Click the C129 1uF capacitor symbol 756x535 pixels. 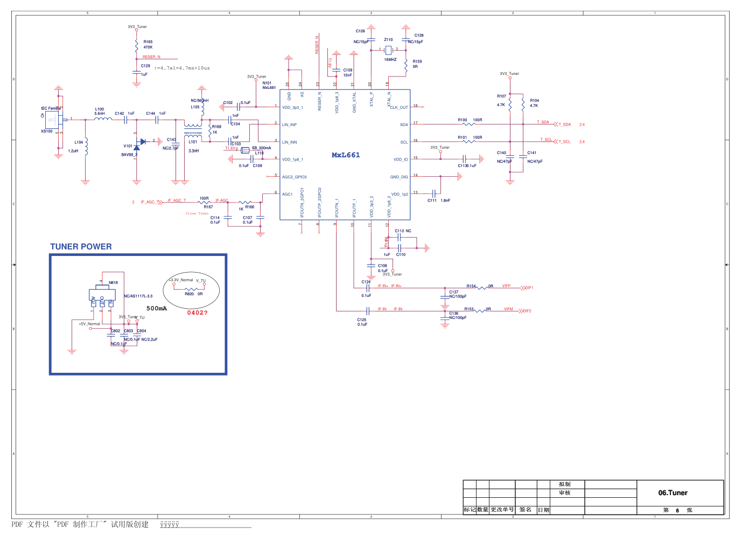[x=137, y=71]
